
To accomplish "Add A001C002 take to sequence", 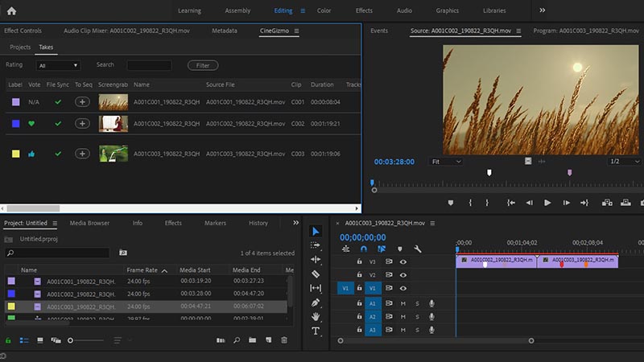I will pyautogui.click(x=82, y=124).
